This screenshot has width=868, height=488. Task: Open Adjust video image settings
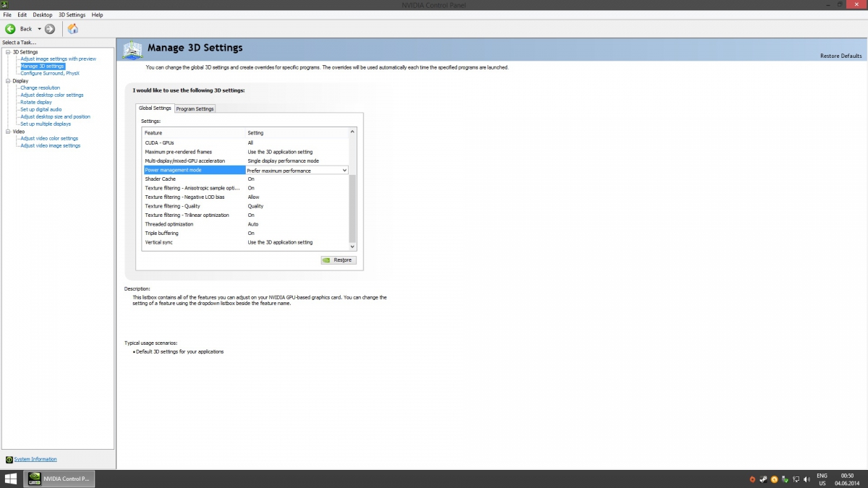[51, 145]
